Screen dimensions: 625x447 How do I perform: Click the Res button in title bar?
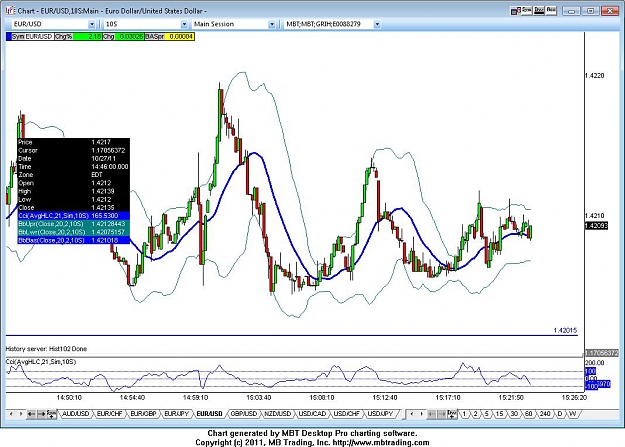tap(551, 11)
